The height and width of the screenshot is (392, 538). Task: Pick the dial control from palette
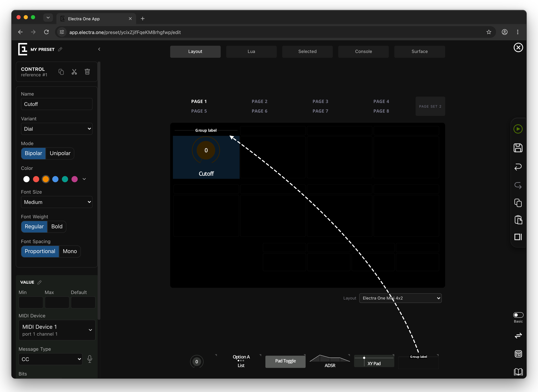pos(197,361)
